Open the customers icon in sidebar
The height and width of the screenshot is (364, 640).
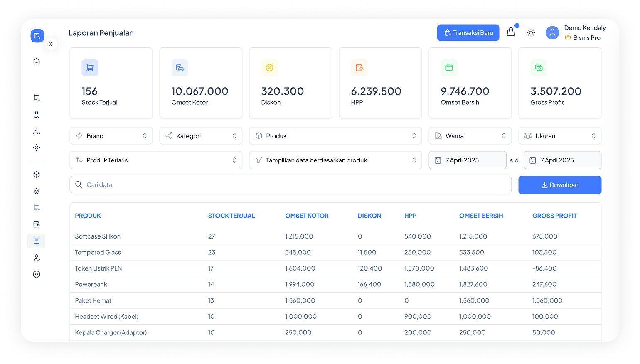click(x=37, y=131)
